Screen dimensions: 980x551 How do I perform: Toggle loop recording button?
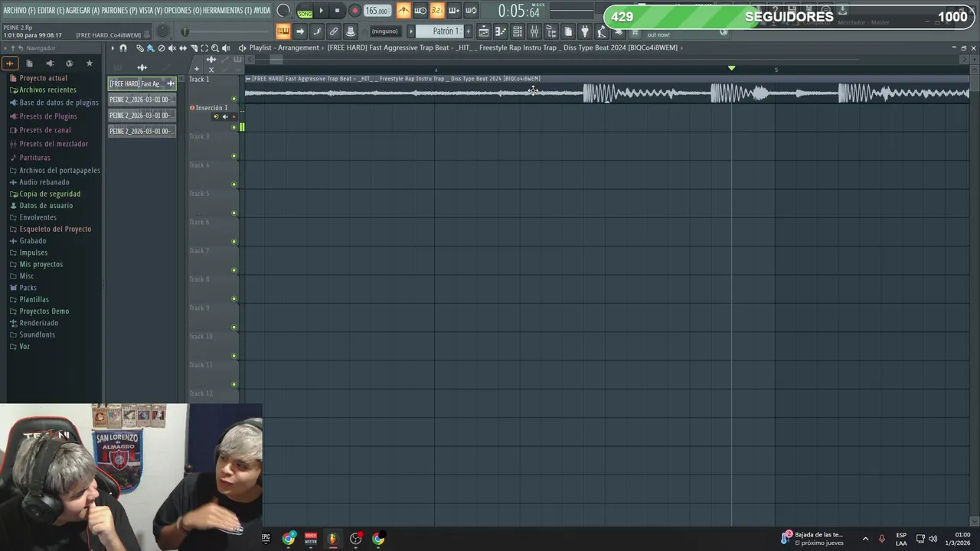pos(471,11)
